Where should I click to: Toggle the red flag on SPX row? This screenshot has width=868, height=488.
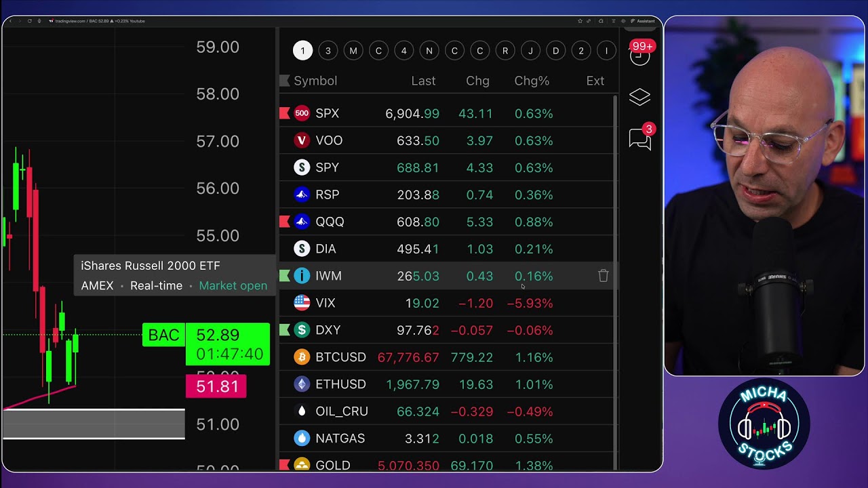pyautogui.click(x=285, y=113)
